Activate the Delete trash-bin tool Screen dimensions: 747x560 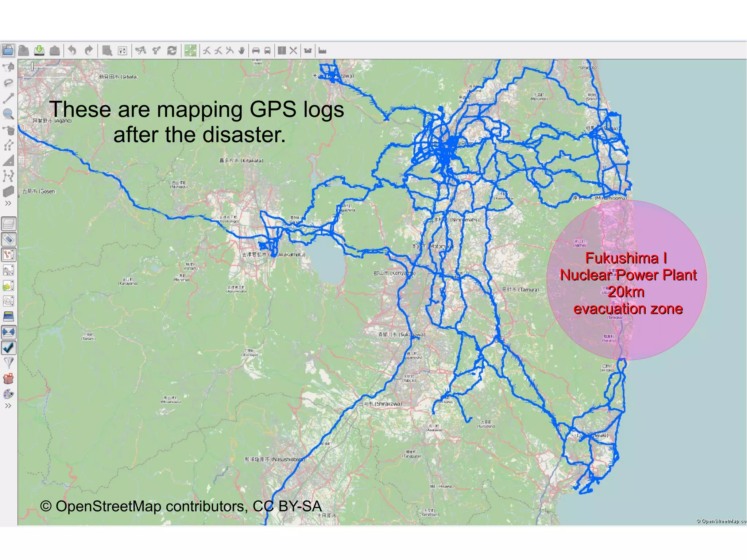[8, 130]
